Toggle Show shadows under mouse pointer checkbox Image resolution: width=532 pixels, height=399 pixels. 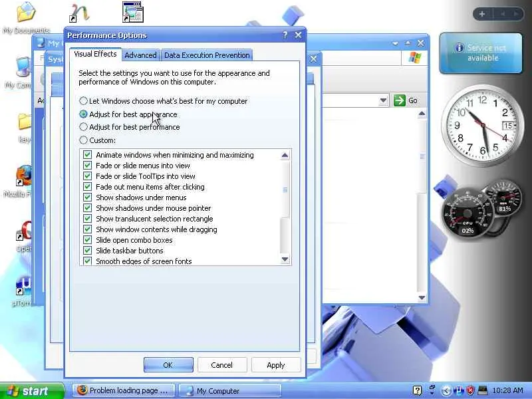pyautogui.click(x=88, y=208)
